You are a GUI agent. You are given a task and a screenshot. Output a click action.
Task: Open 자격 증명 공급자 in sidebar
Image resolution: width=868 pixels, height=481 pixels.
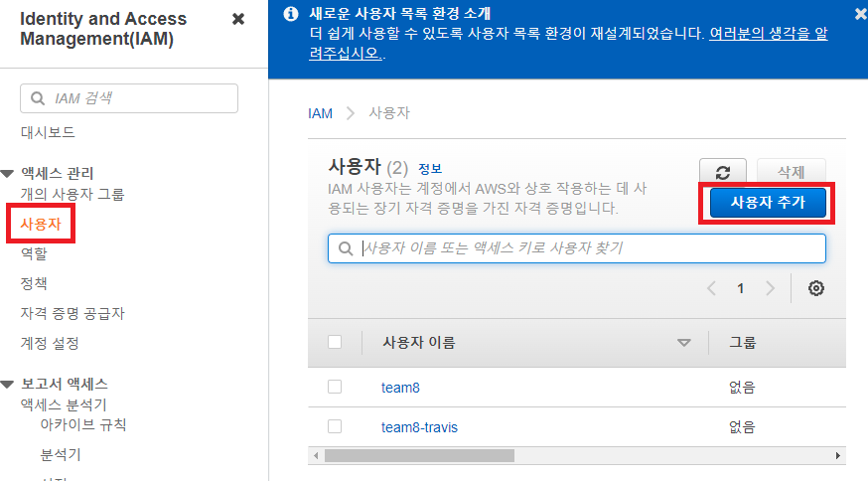pos(72,314)
